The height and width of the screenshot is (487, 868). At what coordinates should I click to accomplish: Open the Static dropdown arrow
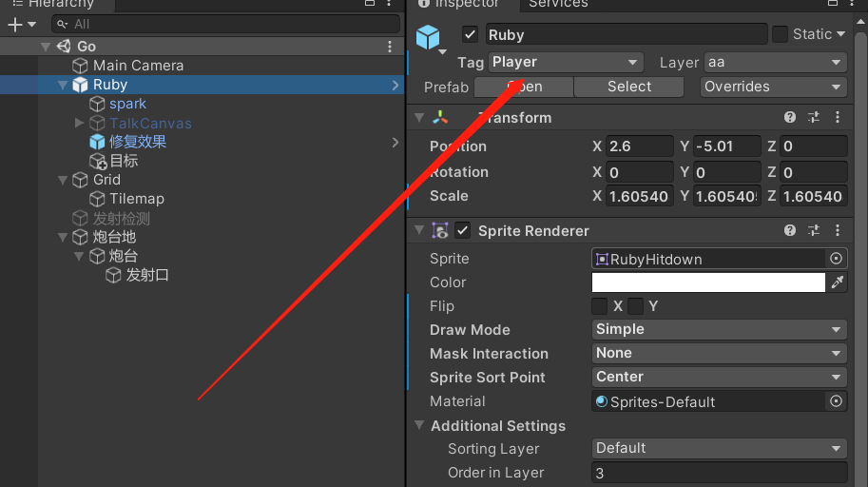(x=840, y=34)
